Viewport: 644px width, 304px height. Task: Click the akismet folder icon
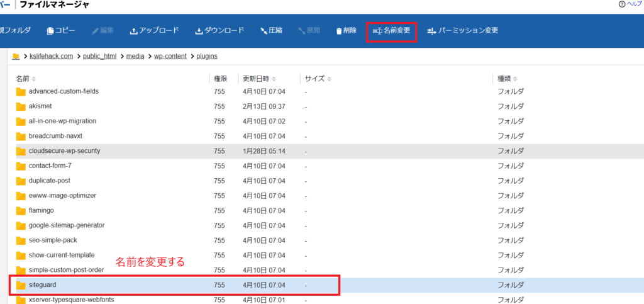pyautogui.click(x=21, y=106)
